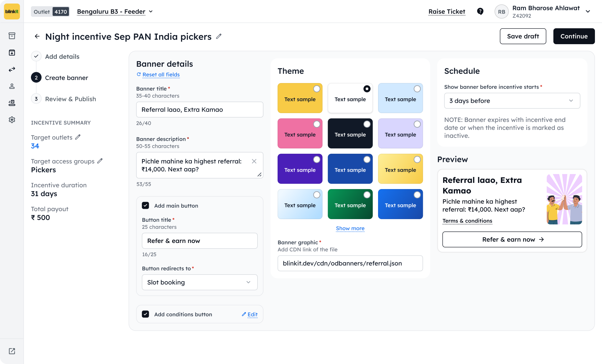Image resolution: width=602 pixels, height=364 pixels.
Task: Pick the bright blue theme swatch
Action: coord(400,204)
